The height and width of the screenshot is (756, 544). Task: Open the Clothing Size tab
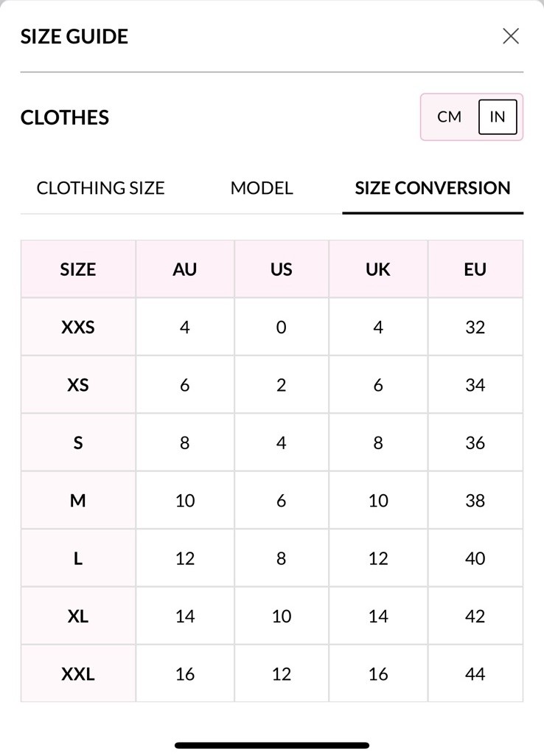(x=100, y=188)
